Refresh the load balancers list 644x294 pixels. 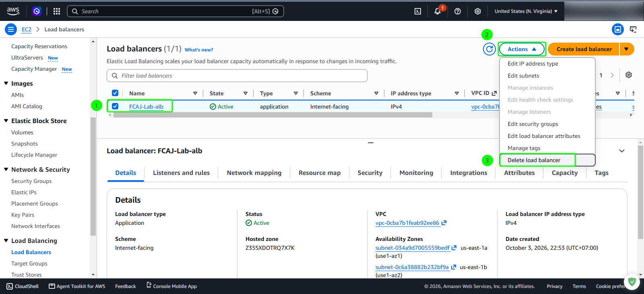pyautogui.click(x=489, y=49)
